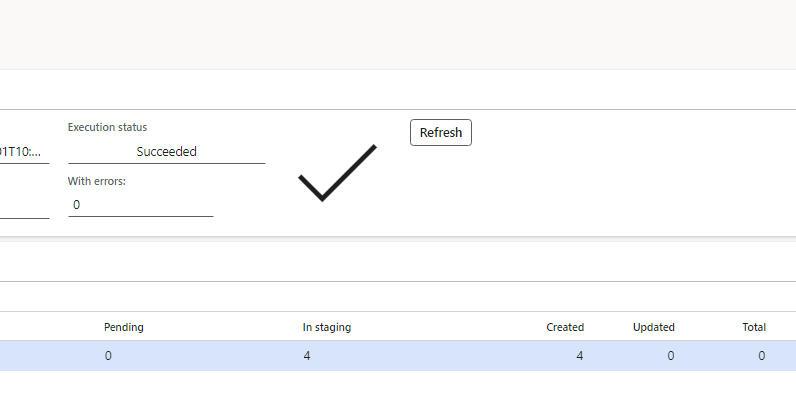Click the With errors value field
The image size is (796, 409).
pyautogui.click(x=140, y=205)
